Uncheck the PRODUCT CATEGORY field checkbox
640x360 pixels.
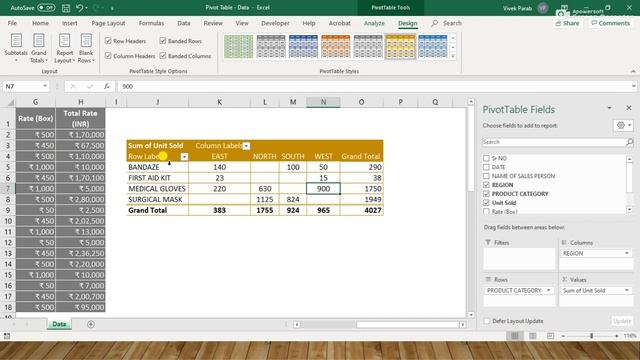click(486, 194)
